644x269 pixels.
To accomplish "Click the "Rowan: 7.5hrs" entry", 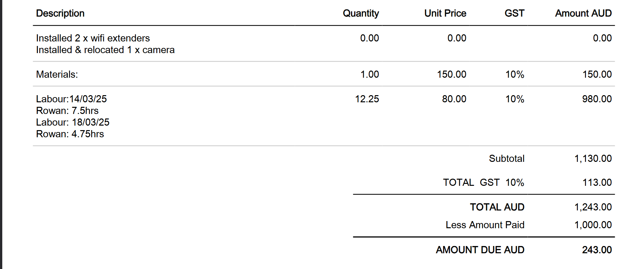I will (67, 111).
